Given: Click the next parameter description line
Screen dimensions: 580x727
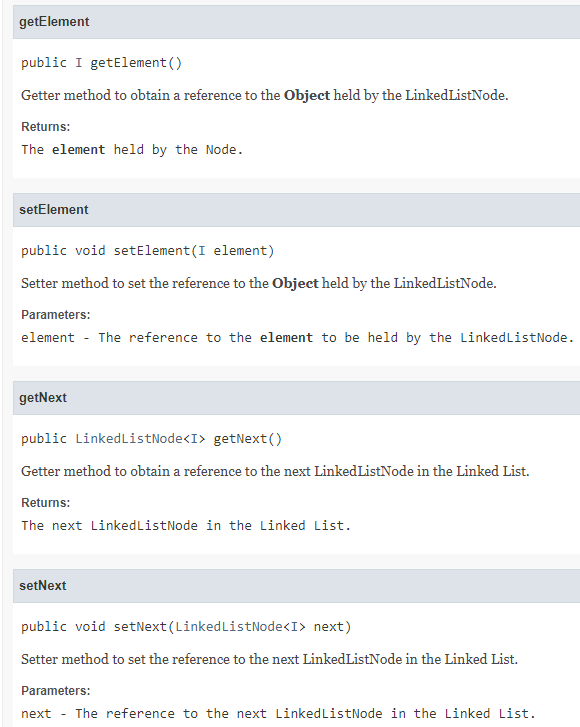Looking at the screenshot, I should click(278, 714).
